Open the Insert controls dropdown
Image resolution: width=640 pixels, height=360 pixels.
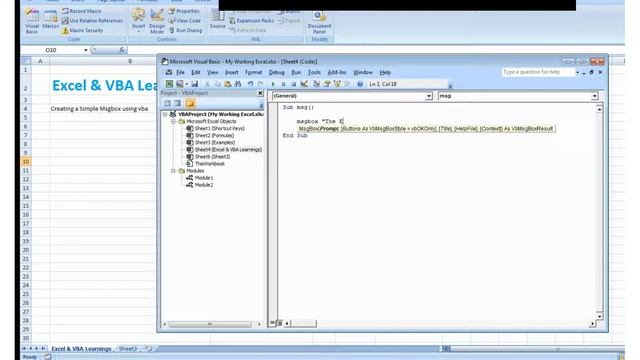click(x=138, y=21)
